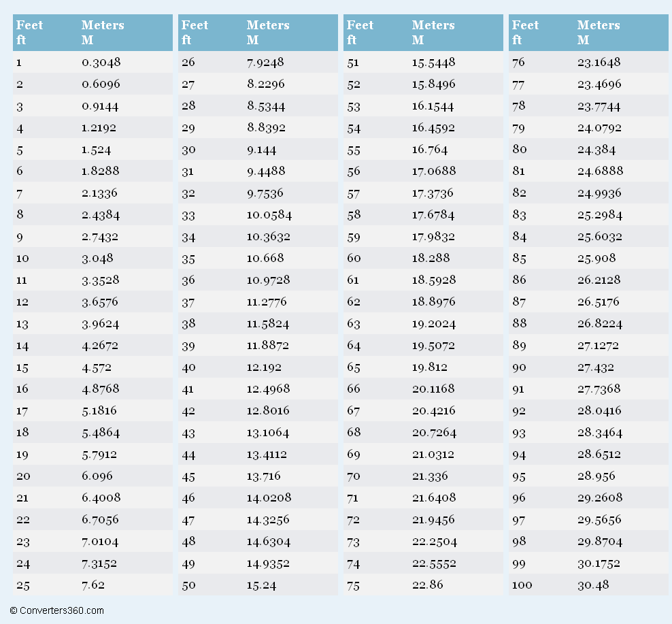
Task: Click the first Meters M column header
Action: tap(103, 33)
